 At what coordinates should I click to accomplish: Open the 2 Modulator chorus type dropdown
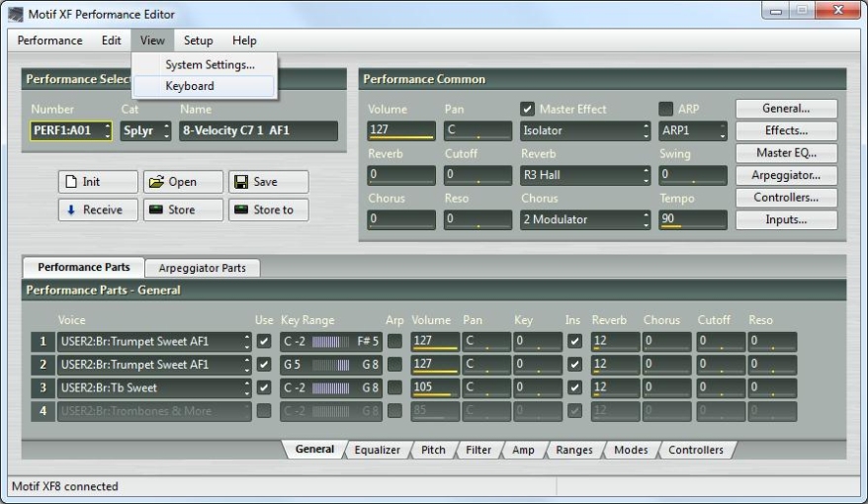pyautogui.click(x=585, y=219)
